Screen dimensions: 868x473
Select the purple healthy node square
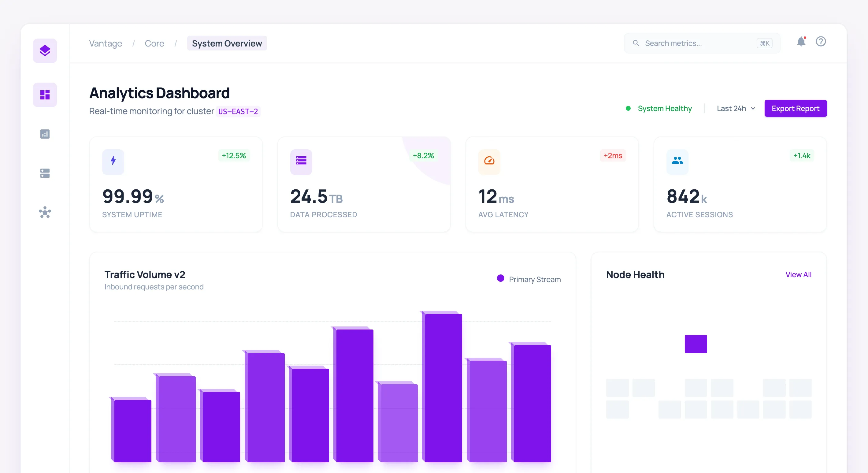point(696,344)
